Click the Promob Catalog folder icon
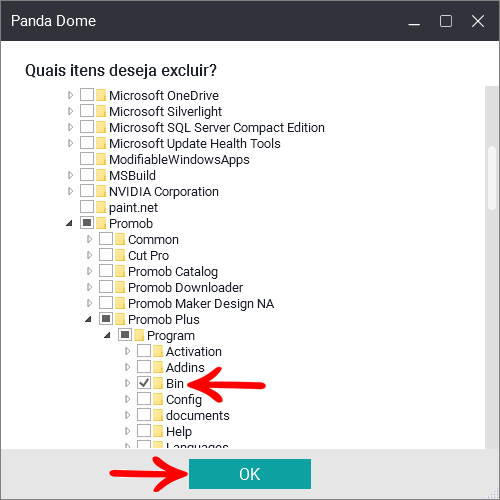Screen dimensions: 500x500 click(120, 271)
